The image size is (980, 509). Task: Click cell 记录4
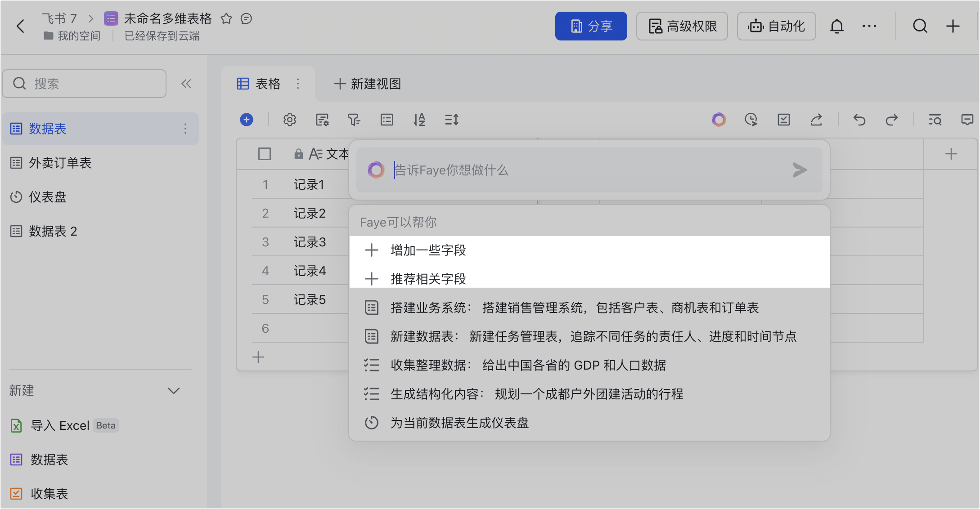point(310,271)
